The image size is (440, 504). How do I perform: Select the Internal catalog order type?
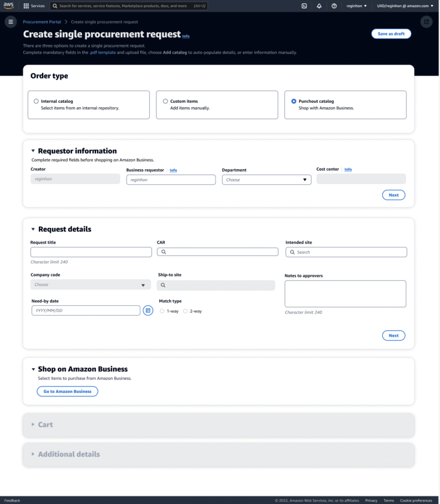[36, 101]
